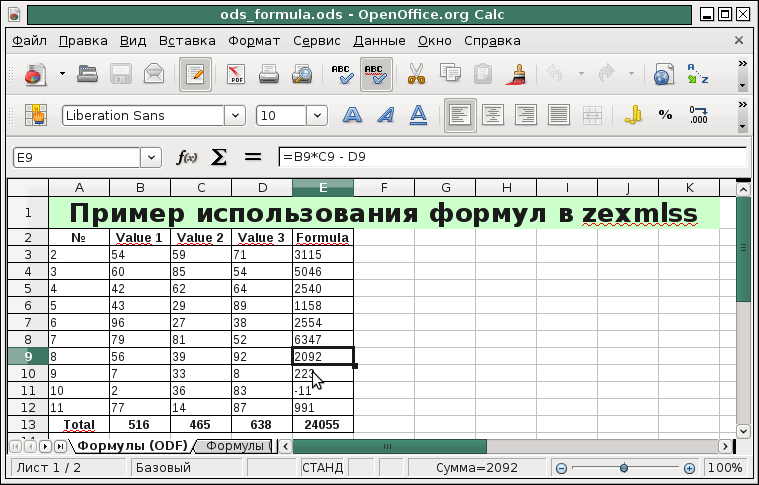Click the Hyperlink globe icon
759x485 pixels.
click(x=664, y=74)
